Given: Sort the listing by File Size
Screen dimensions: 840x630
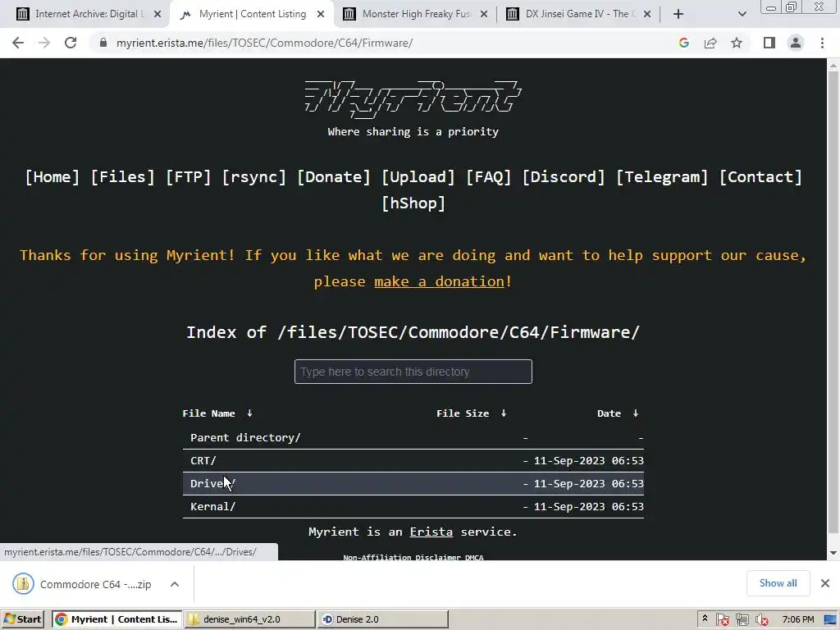Looking at the screenshot, I should 472,413.
